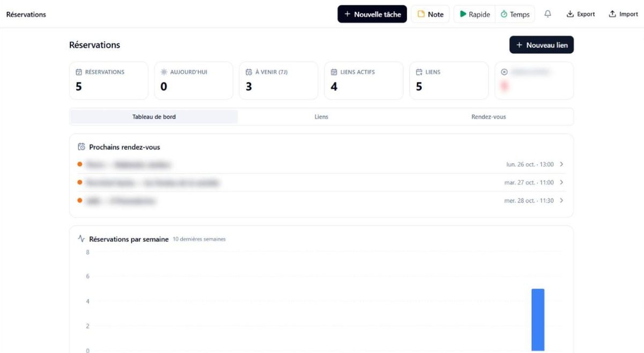Click the calendar icon beside LIENS ACTIFS
The image size is (644, 353).
pos(334,72)
